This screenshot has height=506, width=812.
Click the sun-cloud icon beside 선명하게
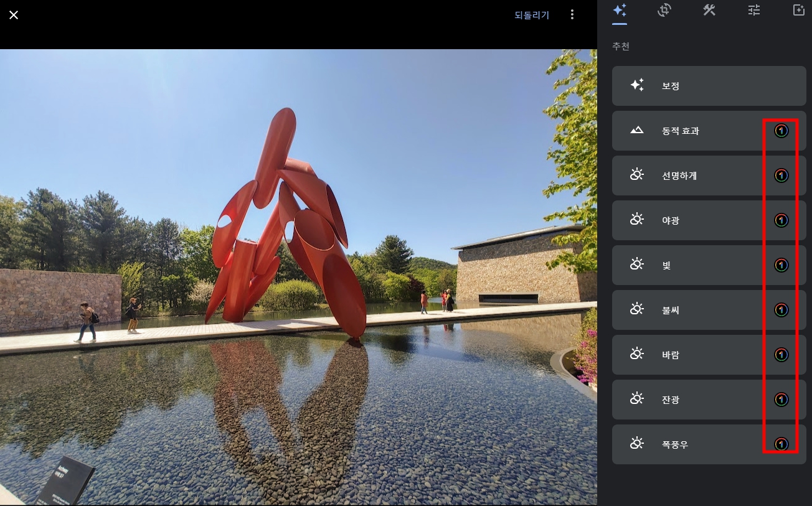point(636,175)
